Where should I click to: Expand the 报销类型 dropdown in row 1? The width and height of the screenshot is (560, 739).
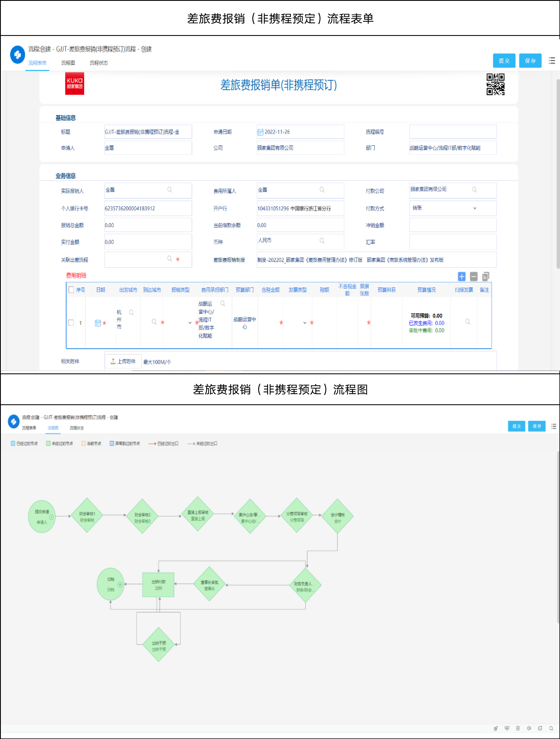190,323
